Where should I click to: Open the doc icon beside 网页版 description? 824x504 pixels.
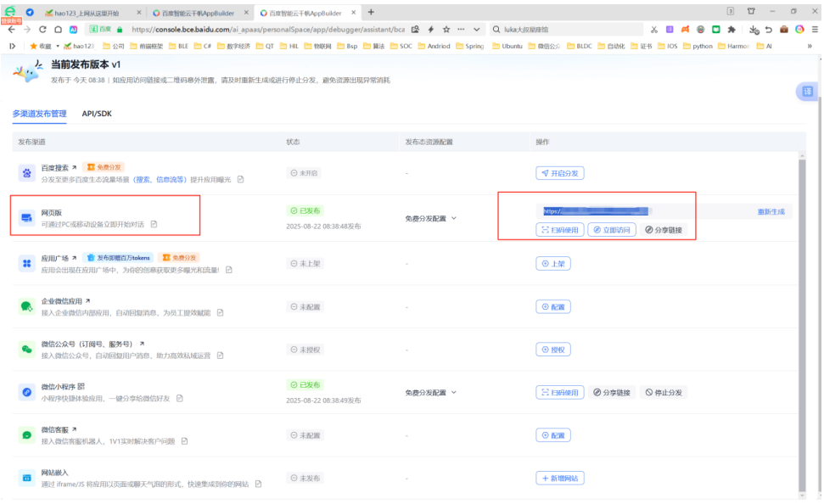pos(154,224)
